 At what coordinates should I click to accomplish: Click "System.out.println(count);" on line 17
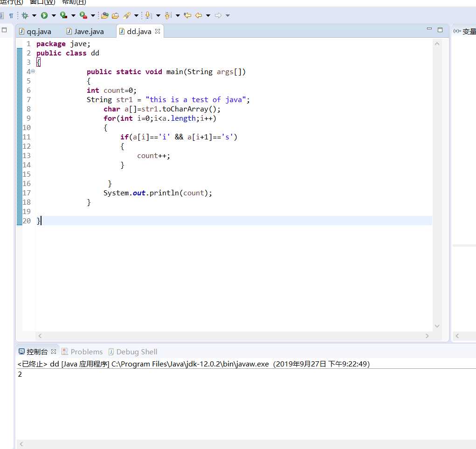pyautogui.click(x=158, y=193)
